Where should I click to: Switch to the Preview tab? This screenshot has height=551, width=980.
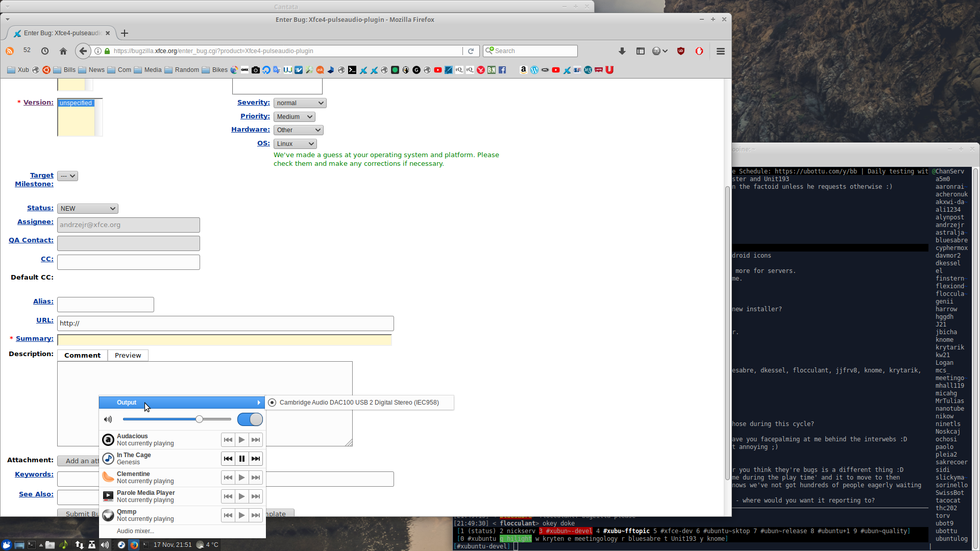[128, 356]
